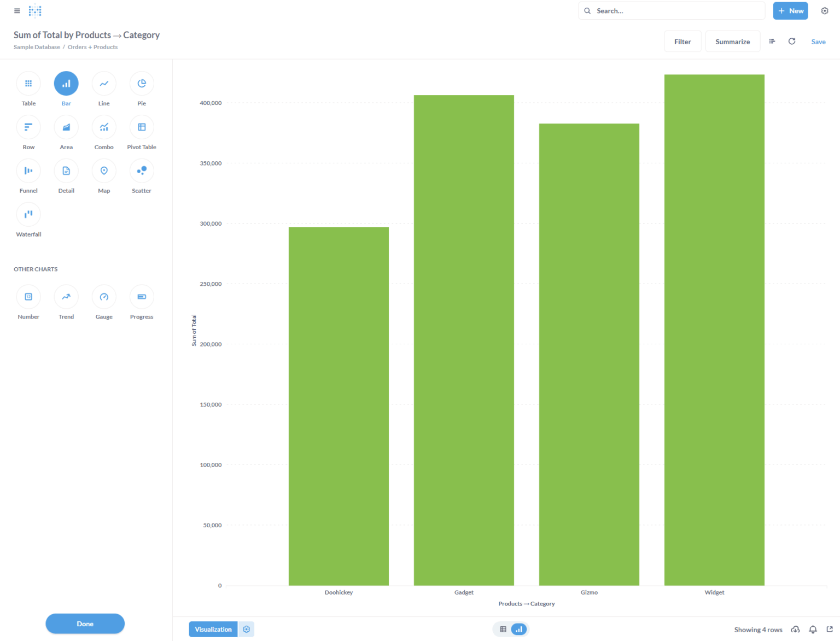This screenshot has height=641, width=840.
Task: Open the Summarize panel
Action: 732,41
